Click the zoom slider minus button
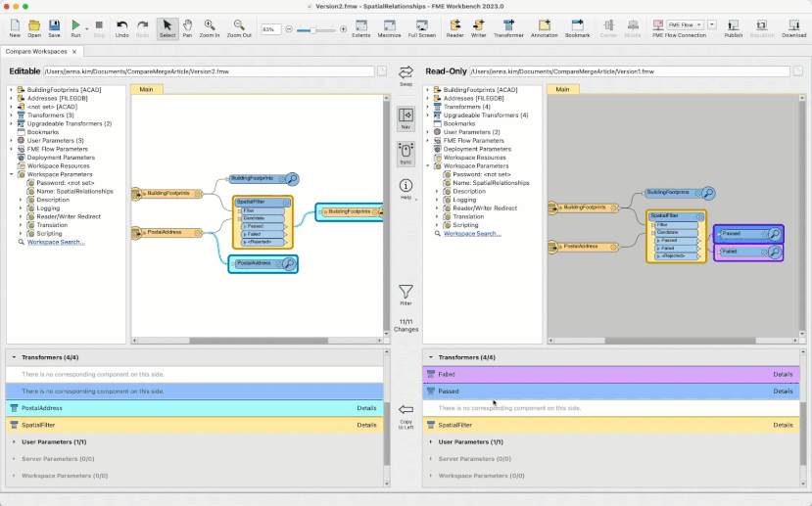The height and width of the screenshot is (506, 812). [289, 29]
